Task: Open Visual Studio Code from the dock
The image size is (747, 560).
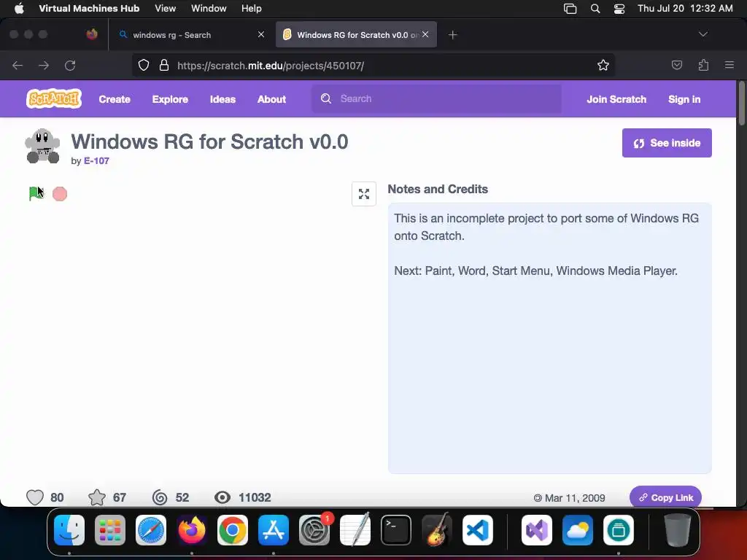Action: [478, 530]
